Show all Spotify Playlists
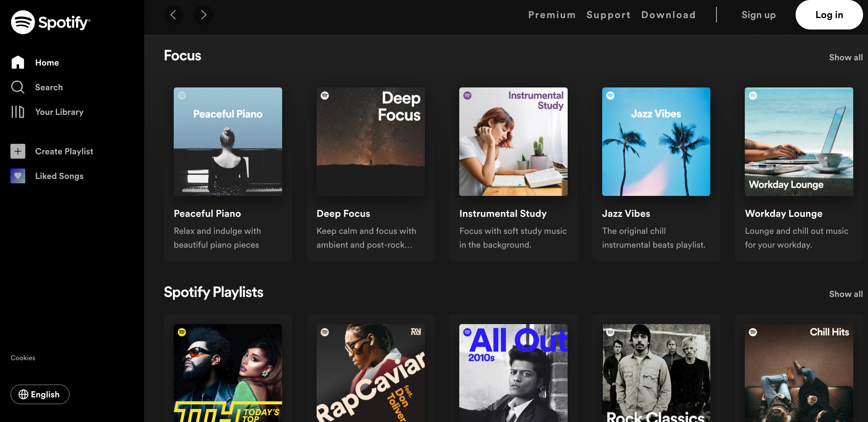The height and width of the screenshot is (422, 868). click(845, 294)
